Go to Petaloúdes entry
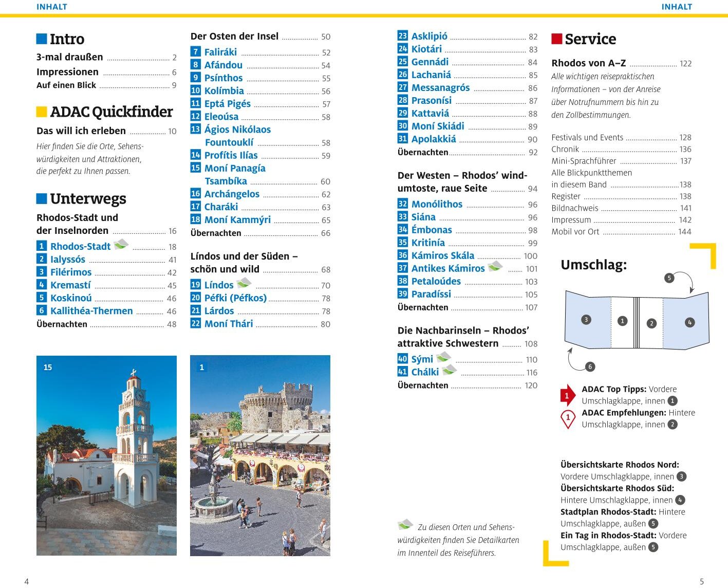Image resolution: width=728 pixels, height=588 pixels. (468, 282)
